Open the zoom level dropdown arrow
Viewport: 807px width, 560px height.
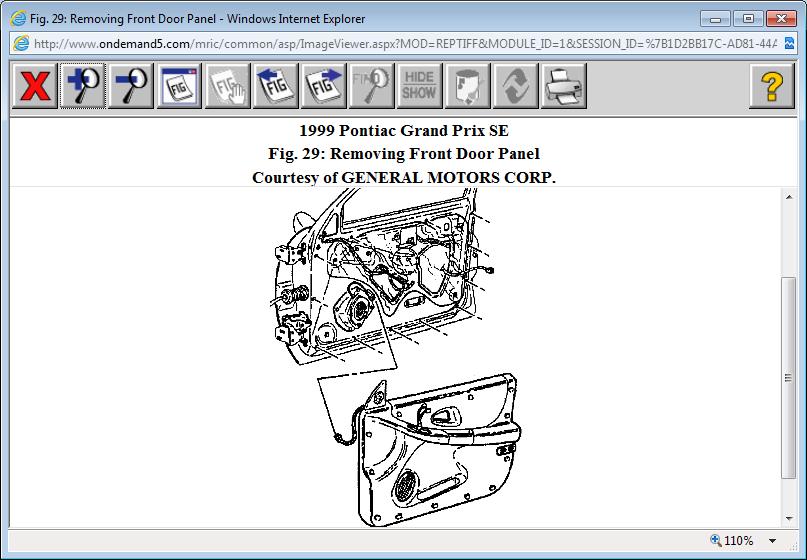pyautogui.click(x=772, y=541)
